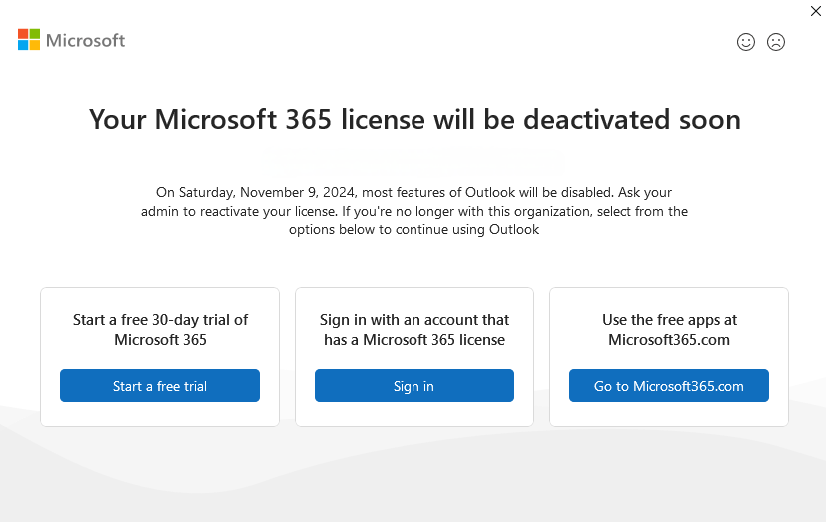Click the 'Sign in with an account' card text
Screen dimensions: 826x522
pyautogui.click(x=414, y=330)
